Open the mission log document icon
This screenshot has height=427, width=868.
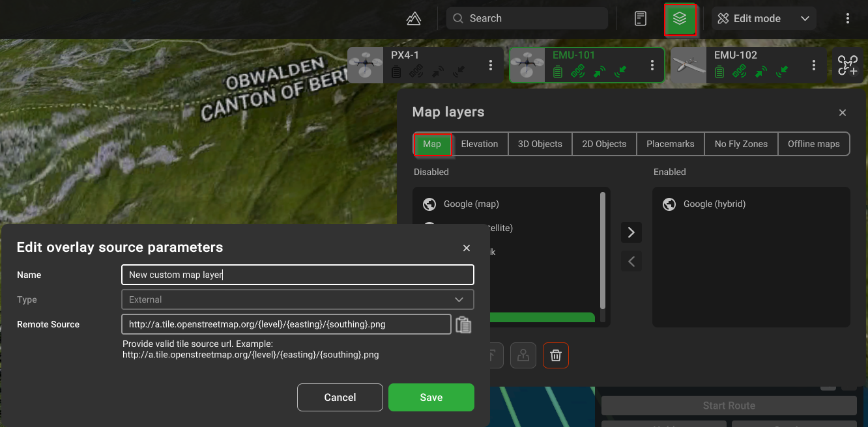click(x=641, y=19)
